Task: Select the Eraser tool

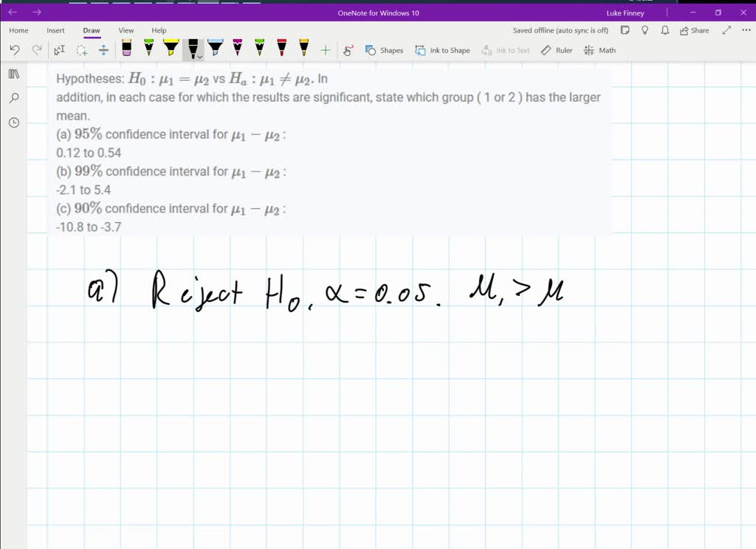Action: [126, 49]
